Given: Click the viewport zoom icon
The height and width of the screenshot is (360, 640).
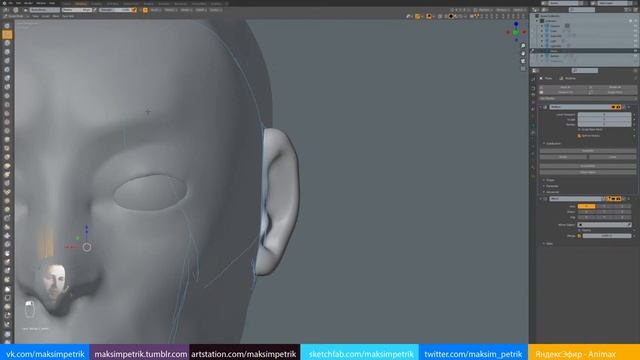Looking at the screenshot, I should 523,46.
